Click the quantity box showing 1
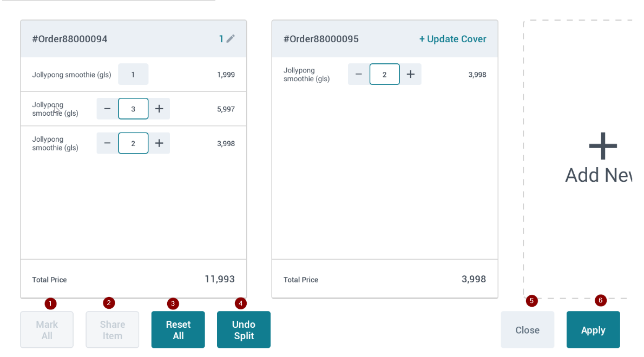 click(133, 74)
